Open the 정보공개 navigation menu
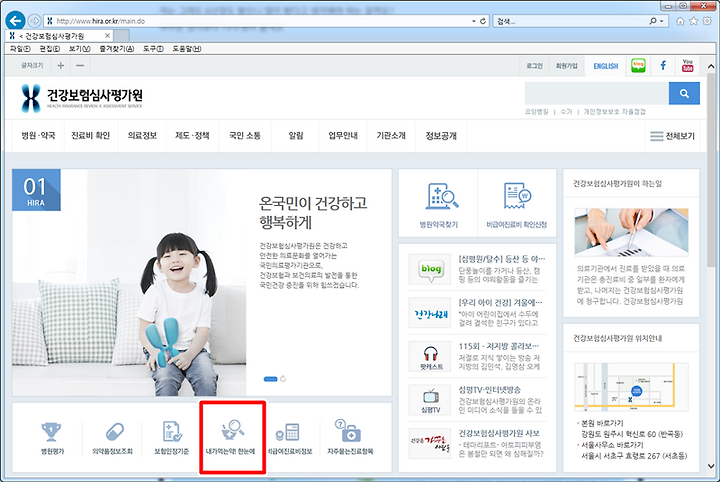Image resolution: width=720 pixels, height=482 pixels. point(441,135)
